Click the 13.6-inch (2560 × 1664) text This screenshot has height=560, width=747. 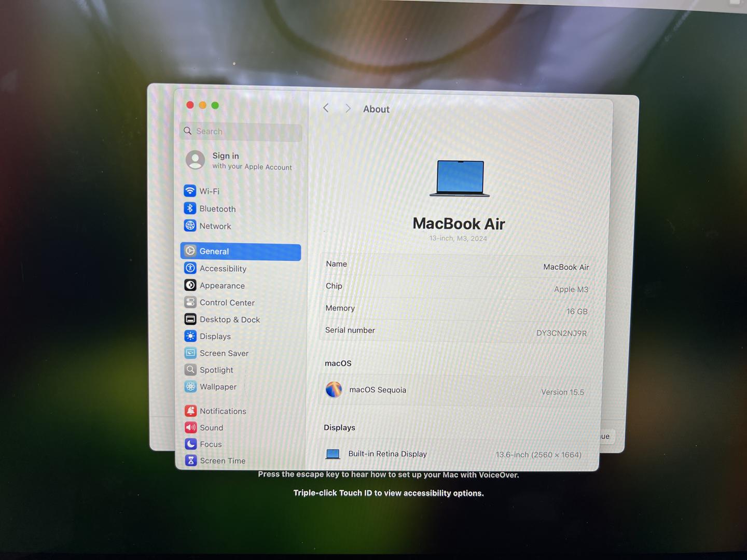(538, 455)
